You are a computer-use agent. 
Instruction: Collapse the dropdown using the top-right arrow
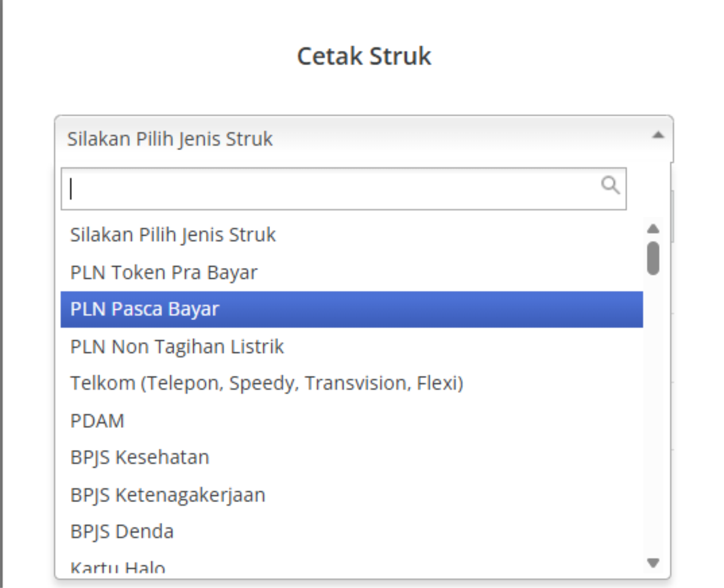[x=658, y=135]
